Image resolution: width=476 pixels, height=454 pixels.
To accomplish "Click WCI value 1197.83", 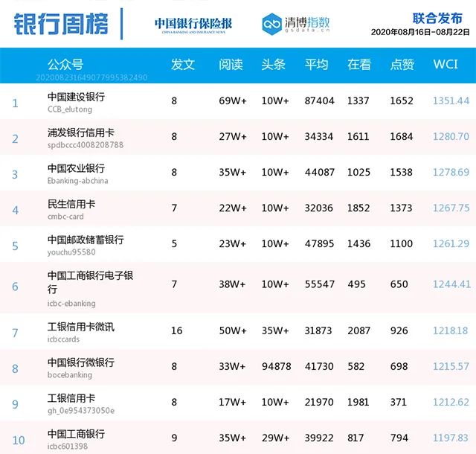I will tap(451, 438).
